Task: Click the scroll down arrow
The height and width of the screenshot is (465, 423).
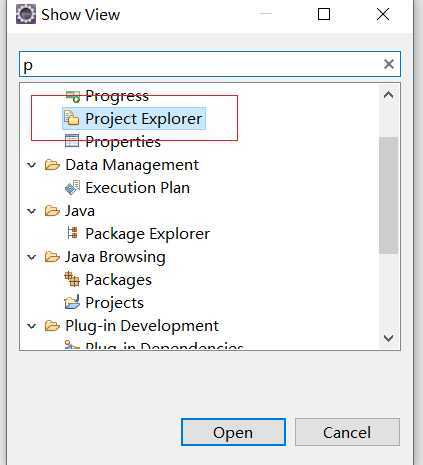Action: (x=389, y=338)
